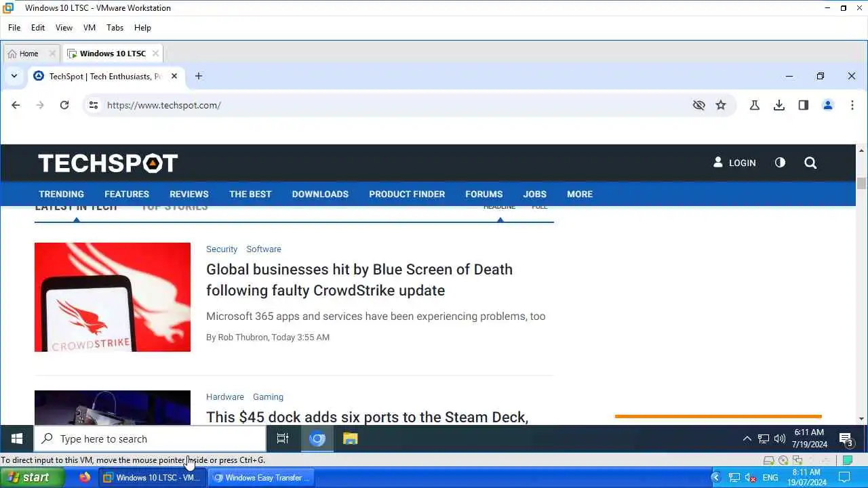Click the host ENG language indicator
The height and width of the screenshot is (488, 868).
[x=770, y=478]
